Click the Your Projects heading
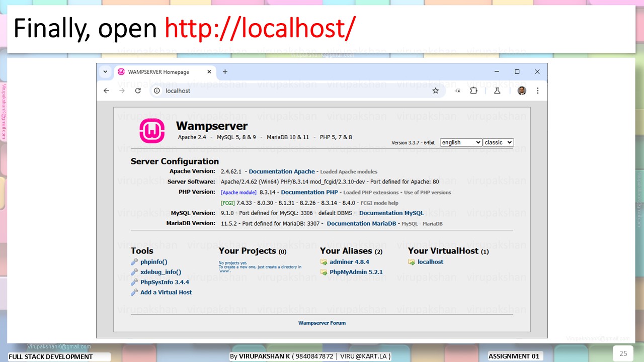The width and height of the screenshot is (644, 362). click(253, 251)
